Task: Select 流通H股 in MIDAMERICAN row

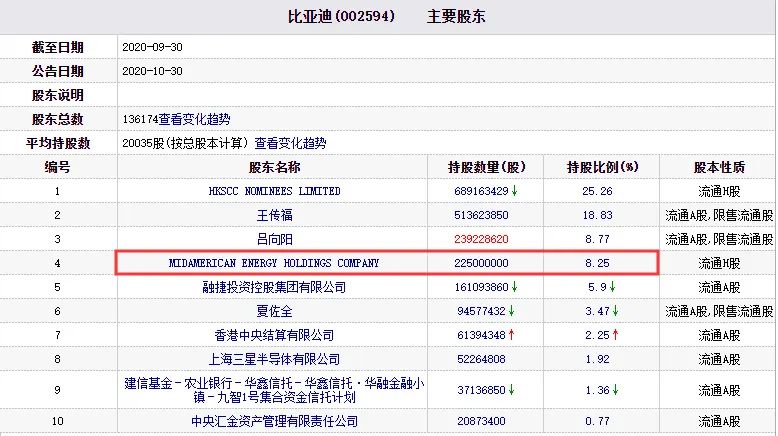Action: point(719,263)
